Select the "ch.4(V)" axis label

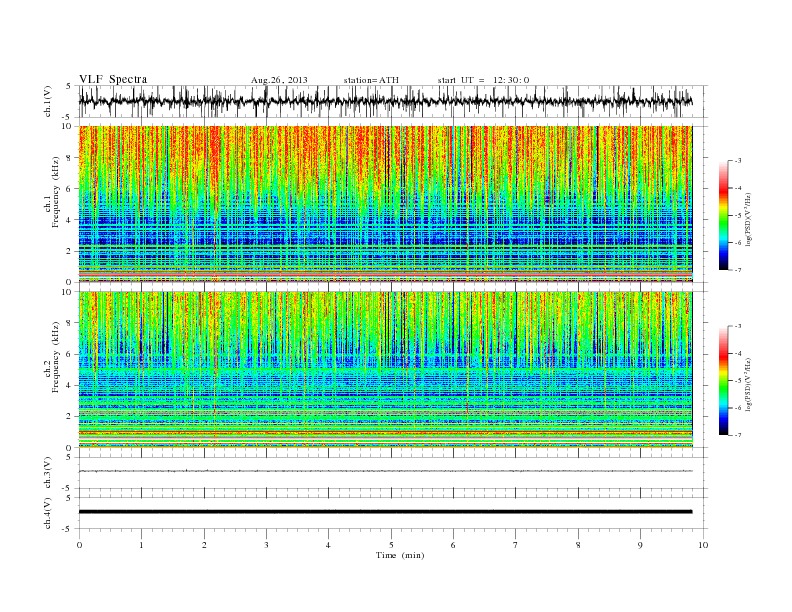pos(48,513)
